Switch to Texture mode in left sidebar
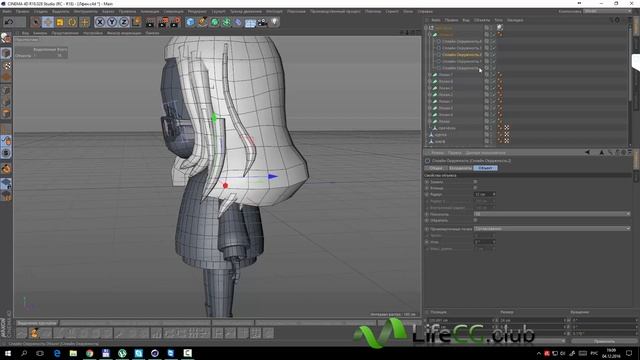Image resolution: width=640 pixels, height=360 pixels. pyautogui.click(x=6, y=65)
